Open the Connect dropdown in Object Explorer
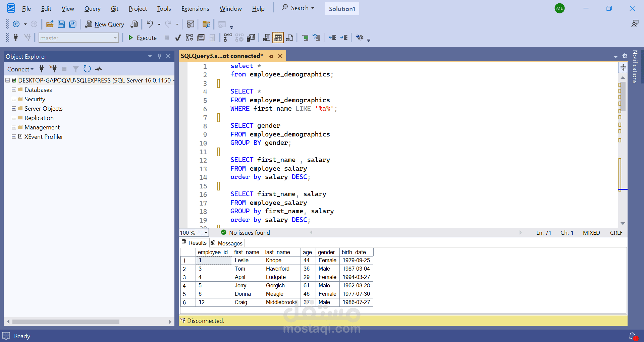Viewport: 644px width, 342px height. pyautogui.click(x=20, y=69)
